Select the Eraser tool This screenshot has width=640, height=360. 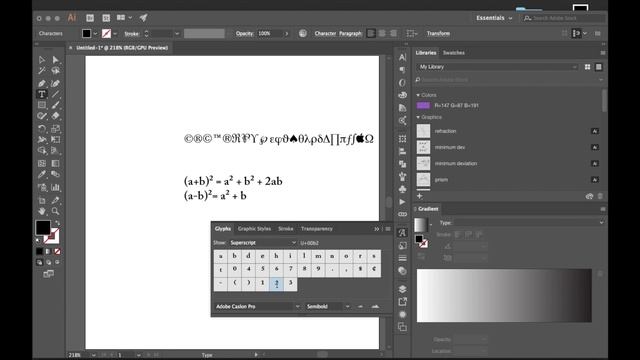(56, 116)
